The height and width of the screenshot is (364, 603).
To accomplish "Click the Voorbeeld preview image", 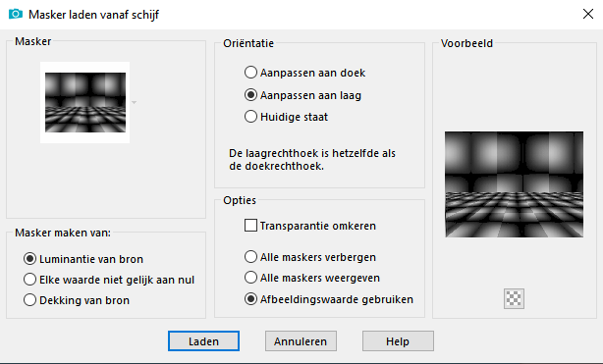I will [x=514, y=184].
